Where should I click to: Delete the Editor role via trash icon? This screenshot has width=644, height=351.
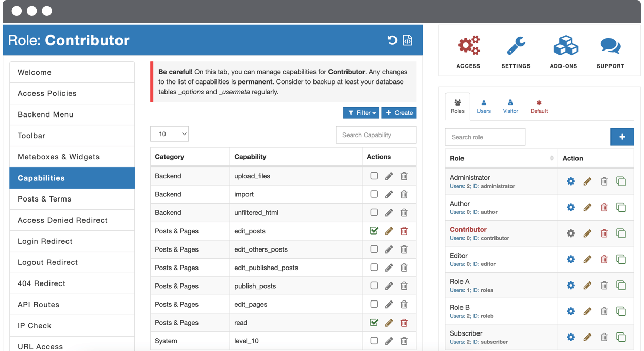tap(604, 259)
